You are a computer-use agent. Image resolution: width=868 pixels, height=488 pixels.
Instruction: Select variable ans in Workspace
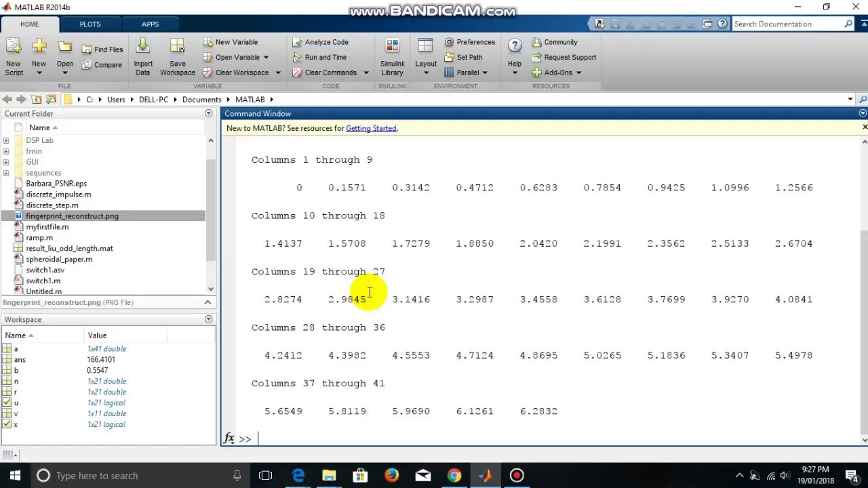(x=20, y=360)
